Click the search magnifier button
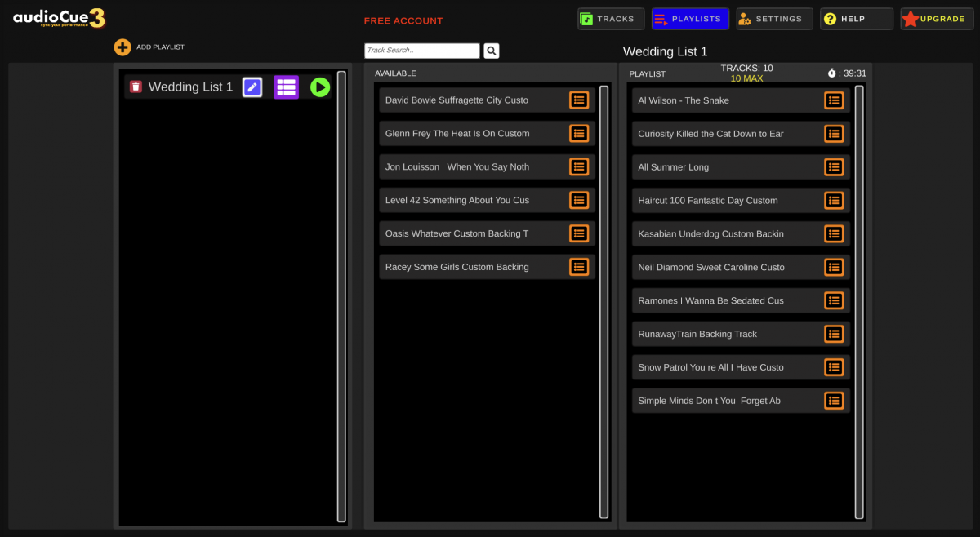 tap(491, 51)
